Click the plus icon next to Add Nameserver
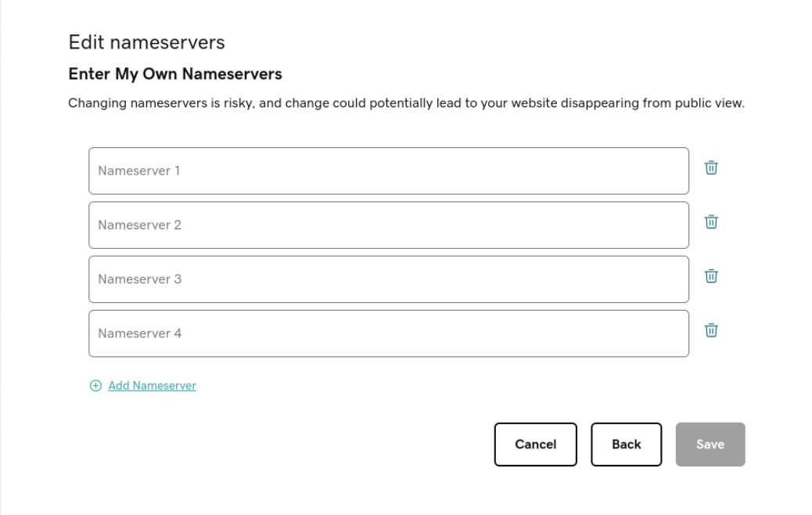Viewport: 812px width, 515px height. tap(95, 385)
